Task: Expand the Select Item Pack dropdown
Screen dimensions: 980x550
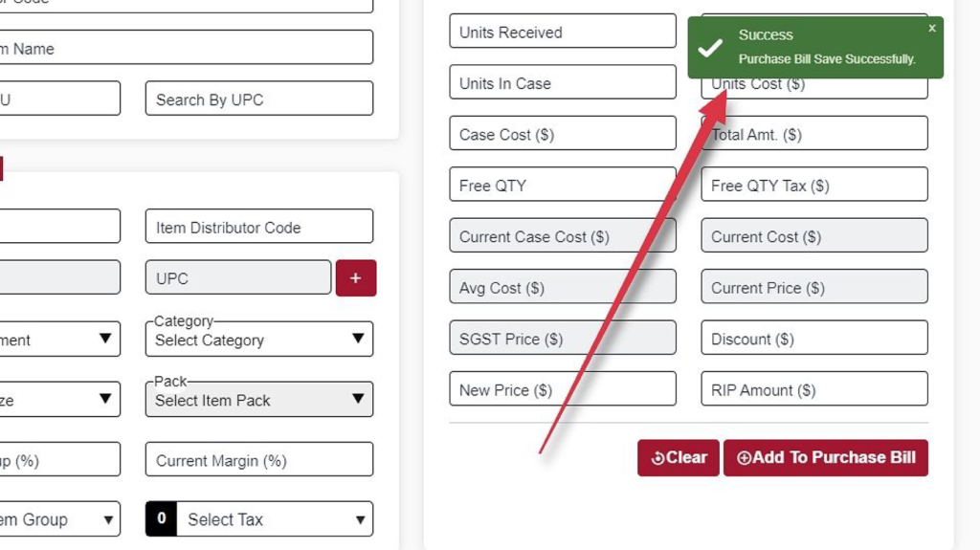Action: coord(259,400)
